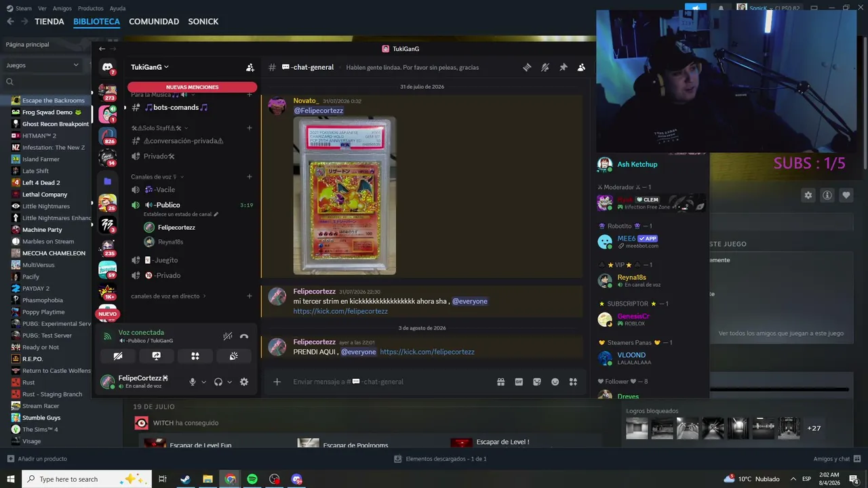868x488 pixels.
Task: Enlarge the Charizard card image
Action: [x=344, y=196]
